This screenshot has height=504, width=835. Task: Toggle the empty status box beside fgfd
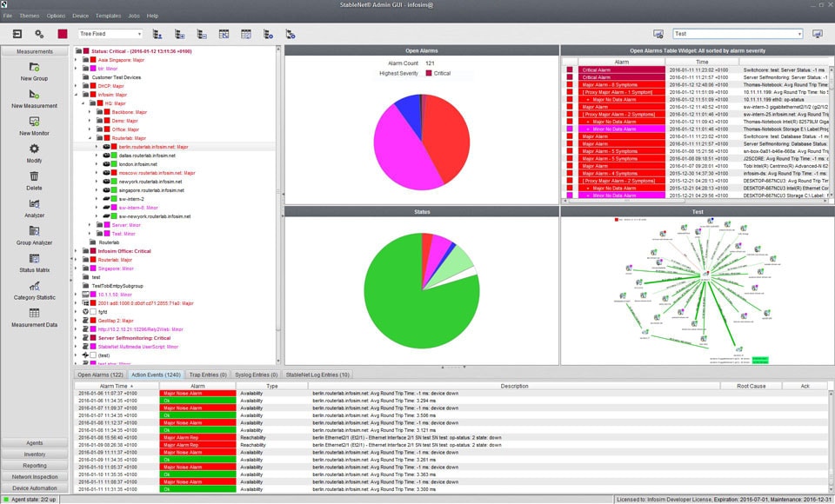pyautogui.click(x=91, y=311)
